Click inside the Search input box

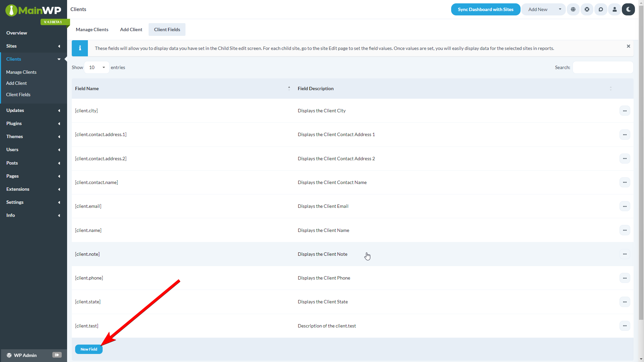[x=602, y=67]
